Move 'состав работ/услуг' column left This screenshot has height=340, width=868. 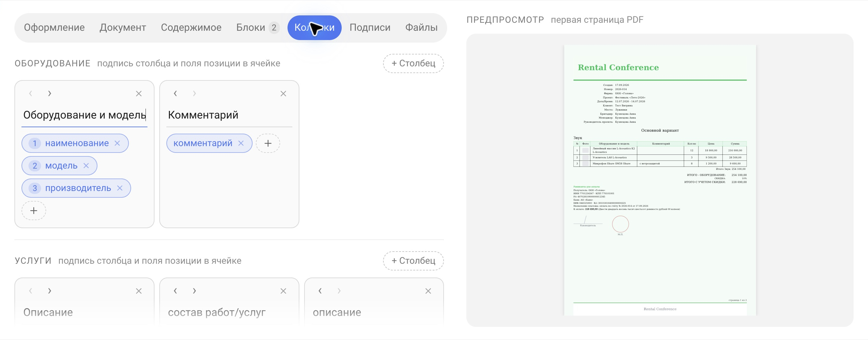[x=175, y=291]
